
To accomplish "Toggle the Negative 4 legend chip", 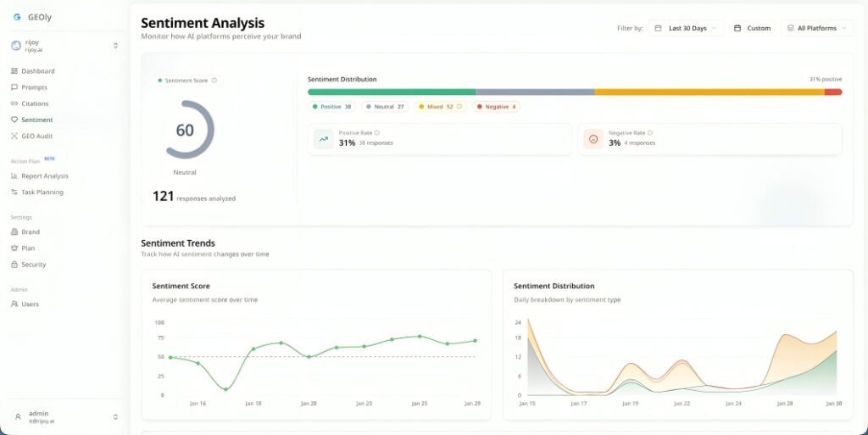I will (x=497, y=107).
